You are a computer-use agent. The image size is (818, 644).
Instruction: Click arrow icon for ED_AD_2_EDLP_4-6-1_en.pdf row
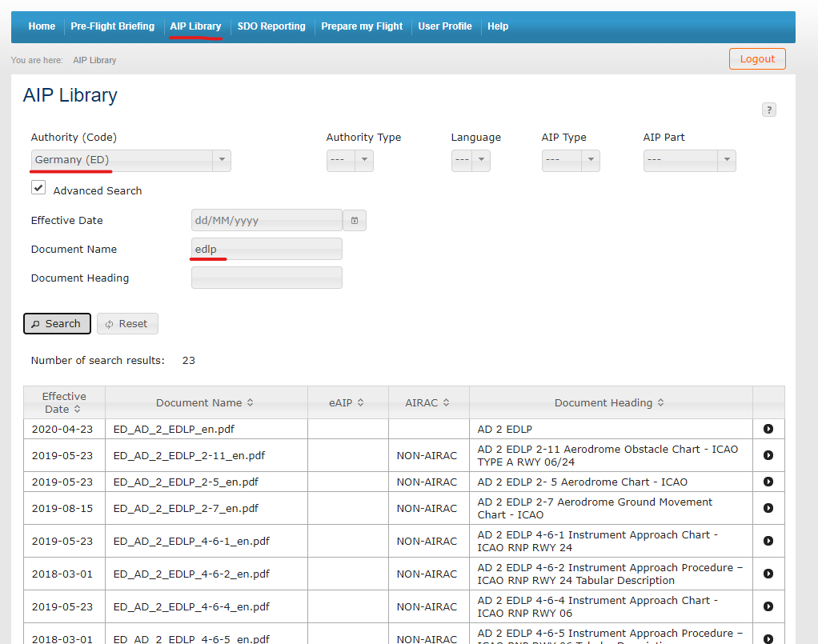[x=768, y=541]
